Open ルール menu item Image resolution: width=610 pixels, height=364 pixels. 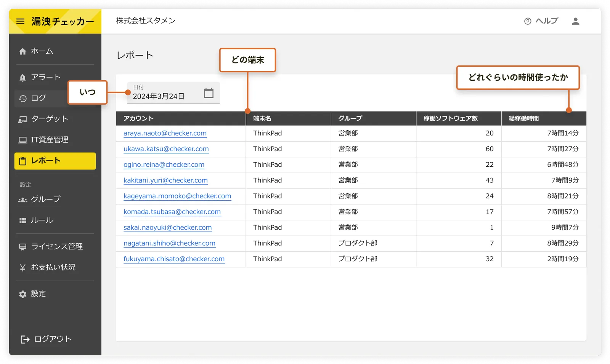(x=55, y=220)
